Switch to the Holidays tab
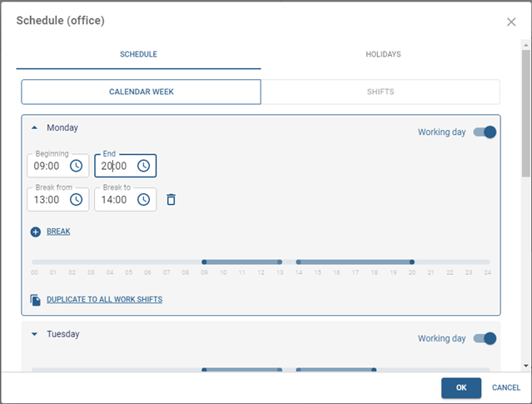 pos(383,55)
